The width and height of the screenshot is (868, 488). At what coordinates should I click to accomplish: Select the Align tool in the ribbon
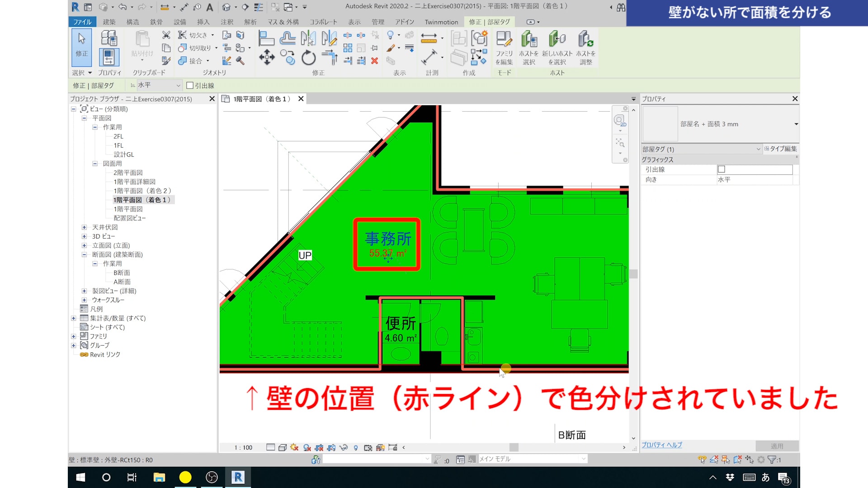click(x=266, y=39)
